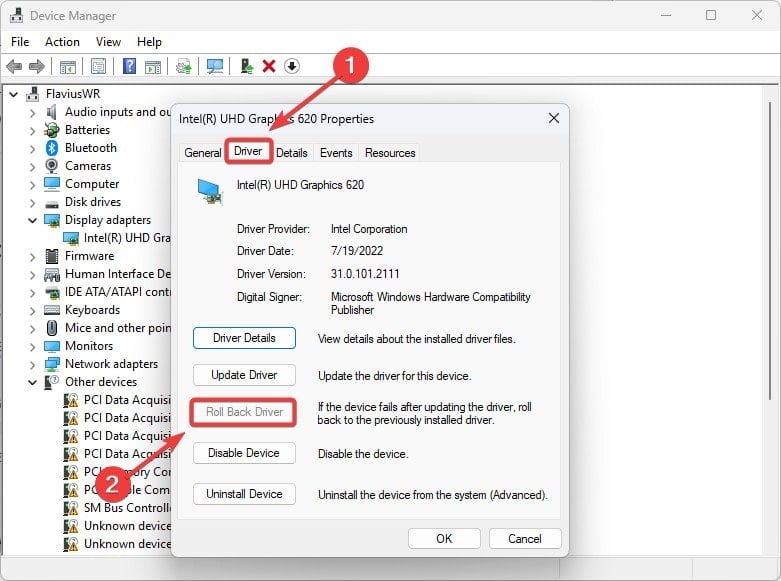Screen dimensions: 781x581
Task: Open the blue Help question mark icon
Action: tap(129, 66)
